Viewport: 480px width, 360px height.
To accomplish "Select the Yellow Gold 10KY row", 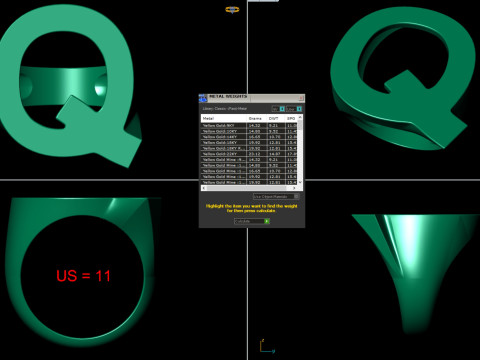I will (x=249, y=131).
